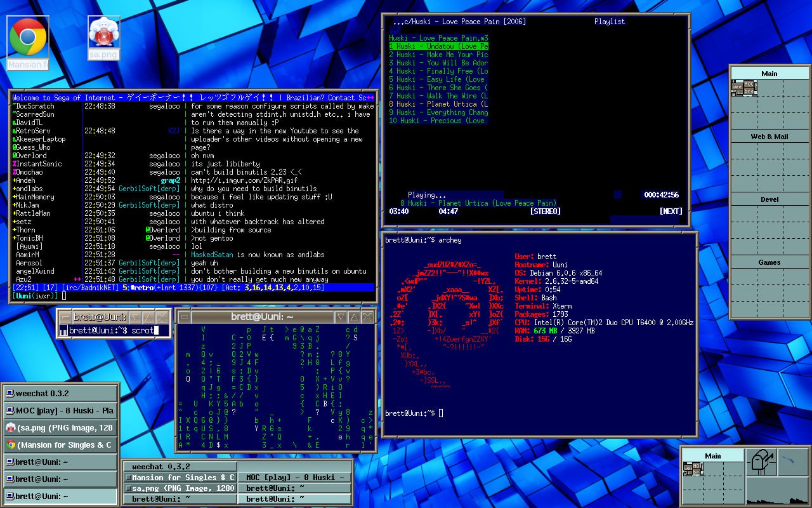Open window menu button of the scrot terminal

pyautogui.click(x=64, y=317)
